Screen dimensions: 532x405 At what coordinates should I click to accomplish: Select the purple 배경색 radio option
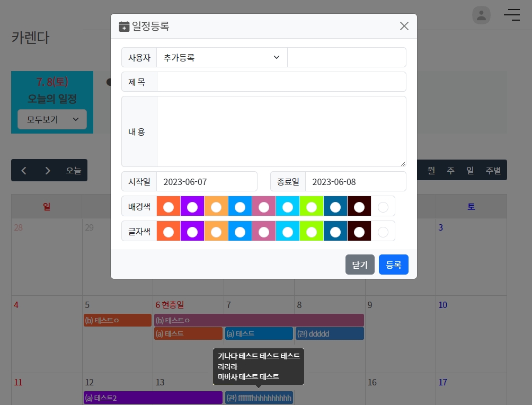point(192,206)
